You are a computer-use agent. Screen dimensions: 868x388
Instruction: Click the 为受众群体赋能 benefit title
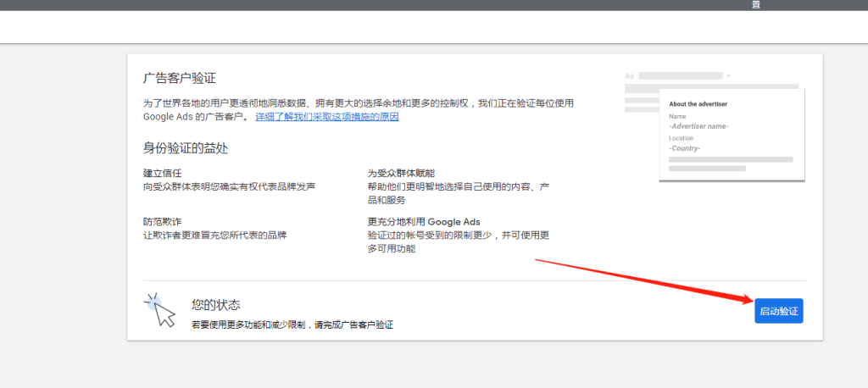coord(401,173)
